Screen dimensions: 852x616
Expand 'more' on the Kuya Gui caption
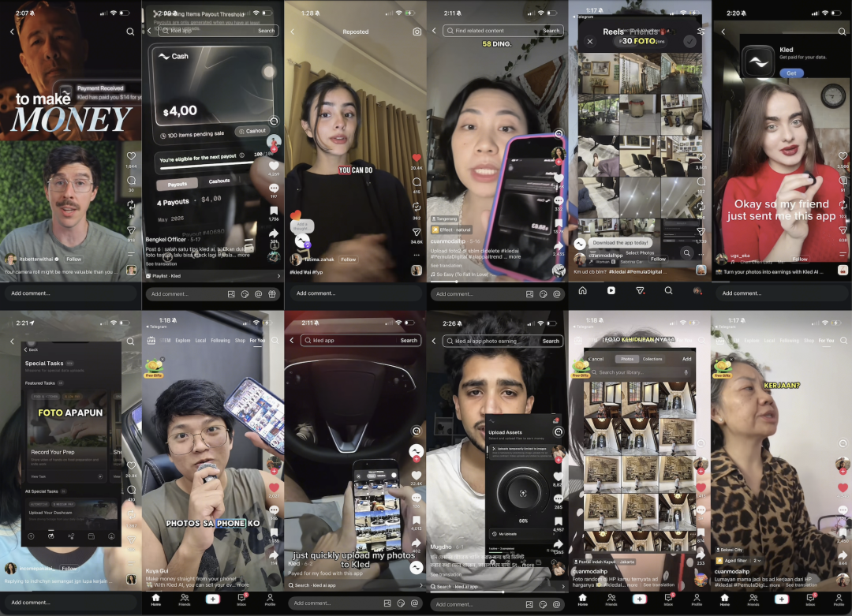tap(243, 585)
